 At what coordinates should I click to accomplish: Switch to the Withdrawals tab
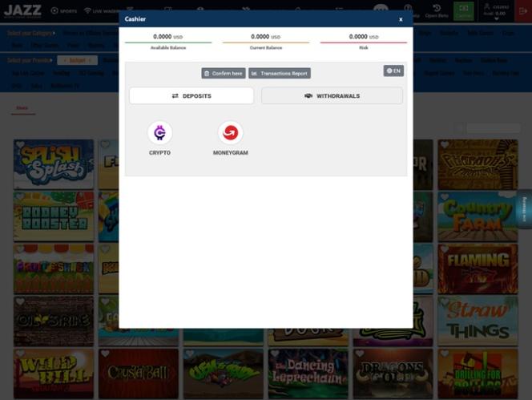(x=332, y=96)
